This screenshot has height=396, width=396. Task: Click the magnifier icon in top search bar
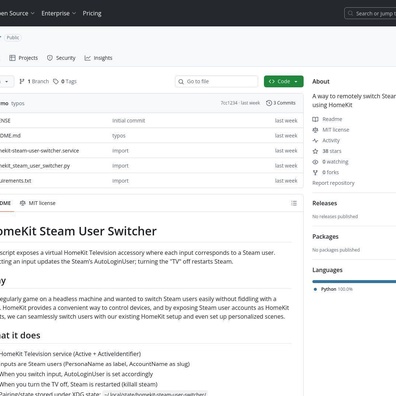350,13
